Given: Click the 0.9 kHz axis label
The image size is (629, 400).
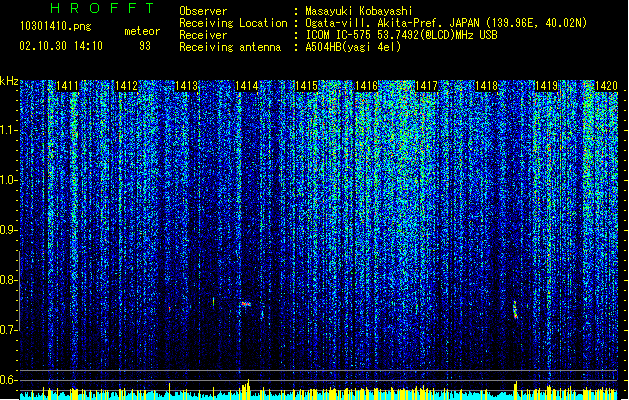Looking at the screenshot, I should [x=8, y=230].
